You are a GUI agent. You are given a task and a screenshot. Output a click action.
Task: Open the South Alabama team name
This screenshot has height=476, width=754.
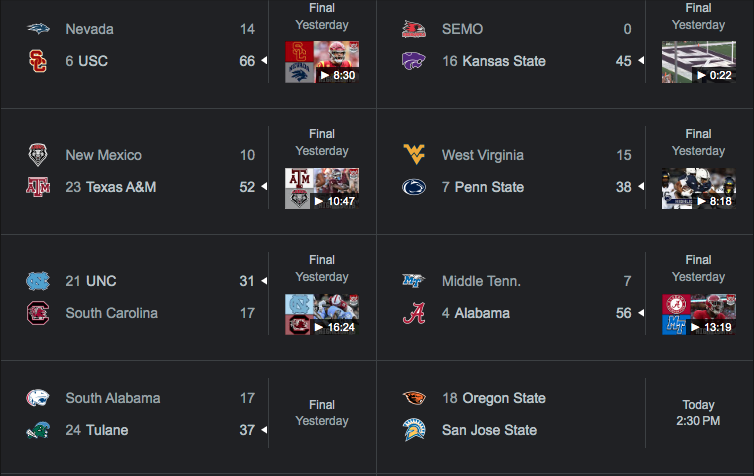[113, 398]
